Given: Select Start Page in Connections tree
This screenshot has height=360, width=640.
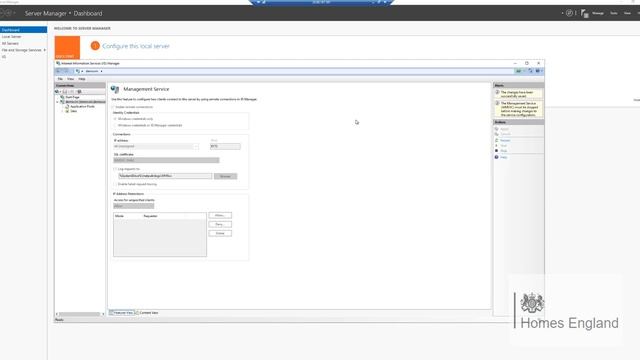Looking at the screenshot, I should pyautogui.click(x=72, y=97).
